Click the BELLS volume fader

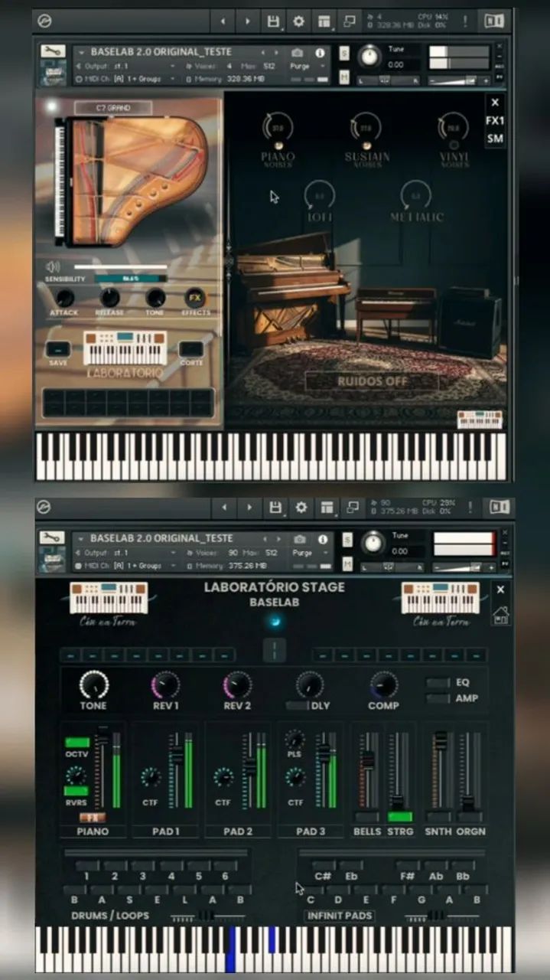368,760
